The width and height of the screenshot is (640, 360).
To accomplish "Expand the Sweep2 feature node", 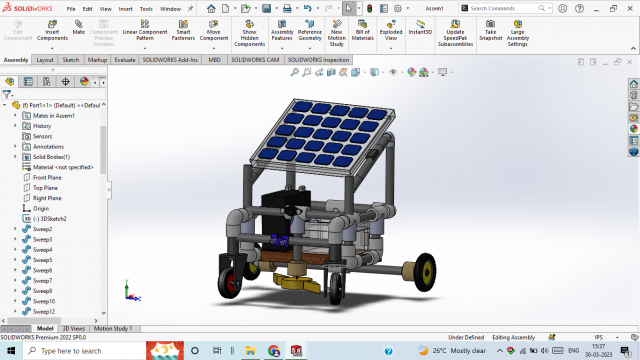I will pos(16,229).
